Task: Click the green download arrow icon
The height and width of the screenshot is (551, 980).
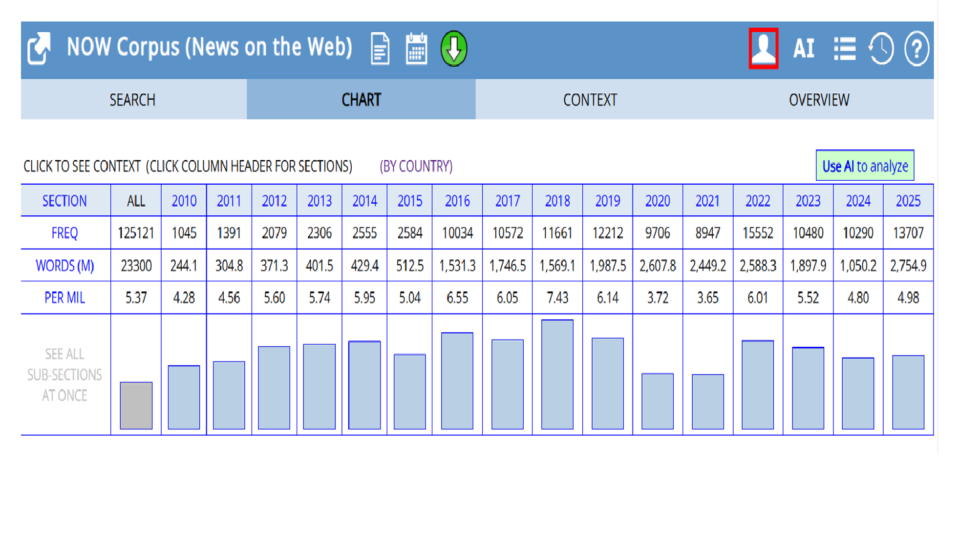Action: click(454, 48)
